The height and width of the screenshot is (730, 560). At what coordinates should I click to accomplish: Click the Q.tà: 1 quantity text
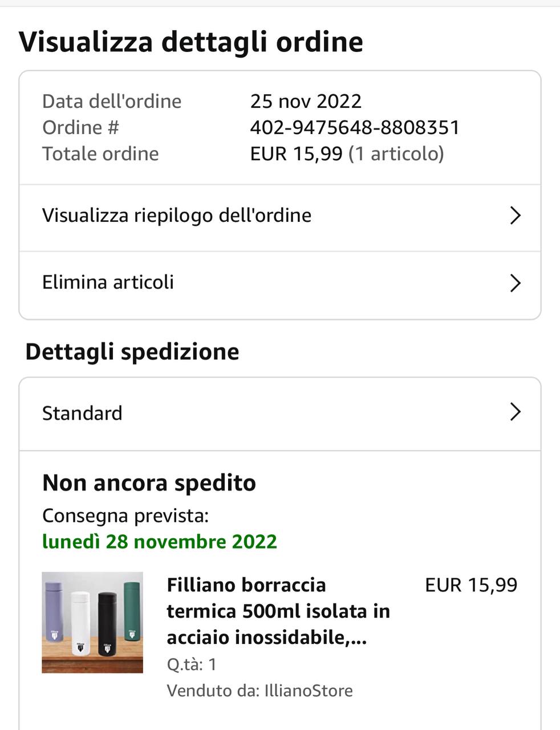(x=192, y=664)
